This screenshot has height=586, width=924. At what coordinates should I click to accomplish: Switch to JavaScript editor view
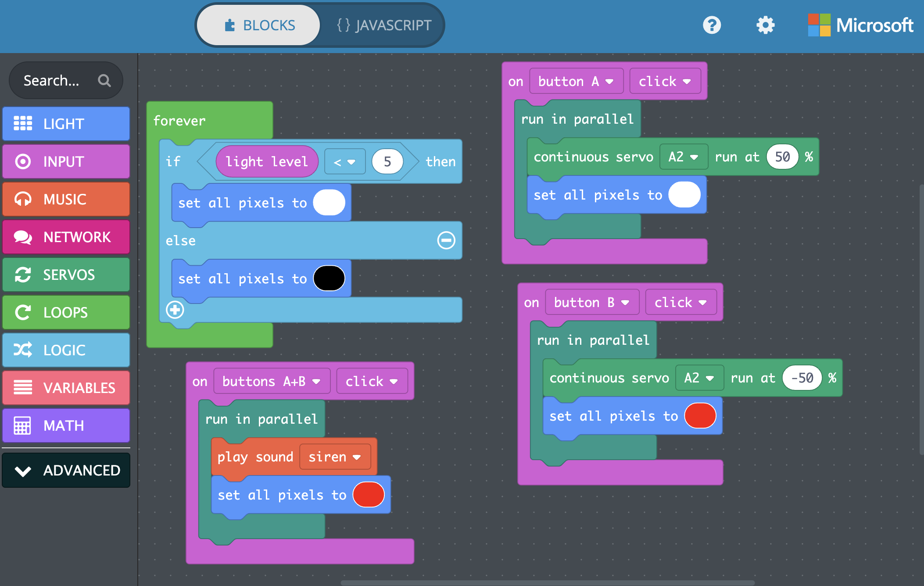(383, 25)
